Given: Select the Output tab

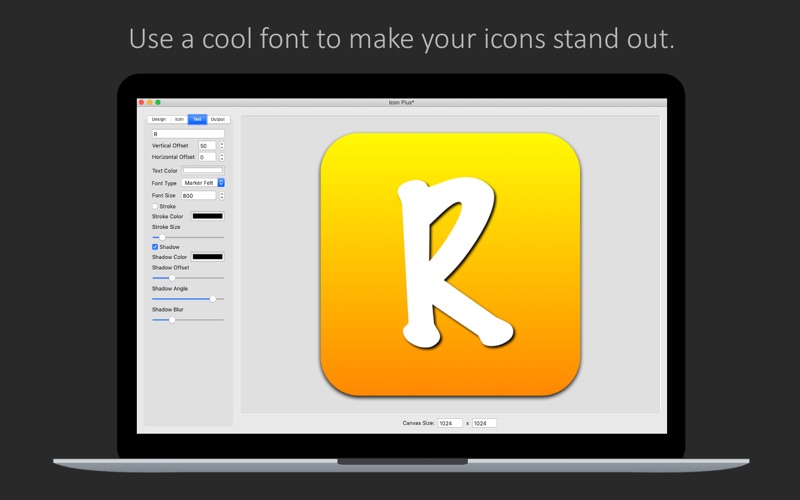Looking at the screenshot, I should click(x=218, y=119).
